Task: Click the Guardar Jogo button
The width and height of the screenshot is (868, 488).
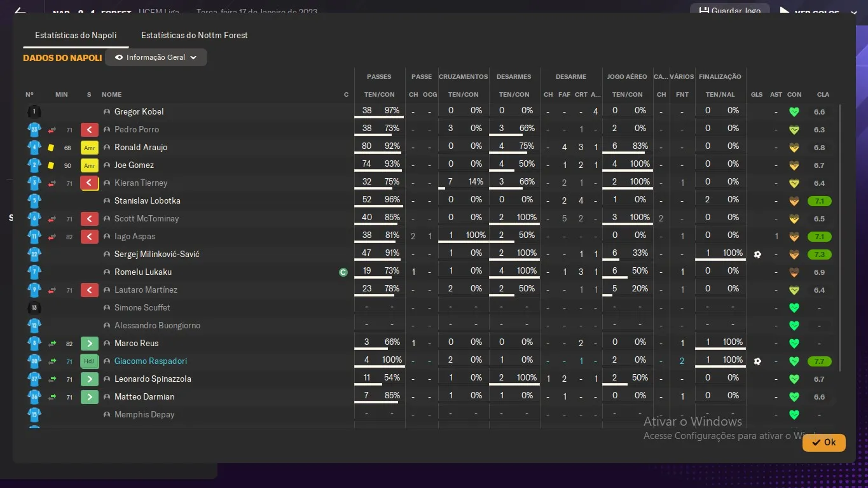Action: 729,11
